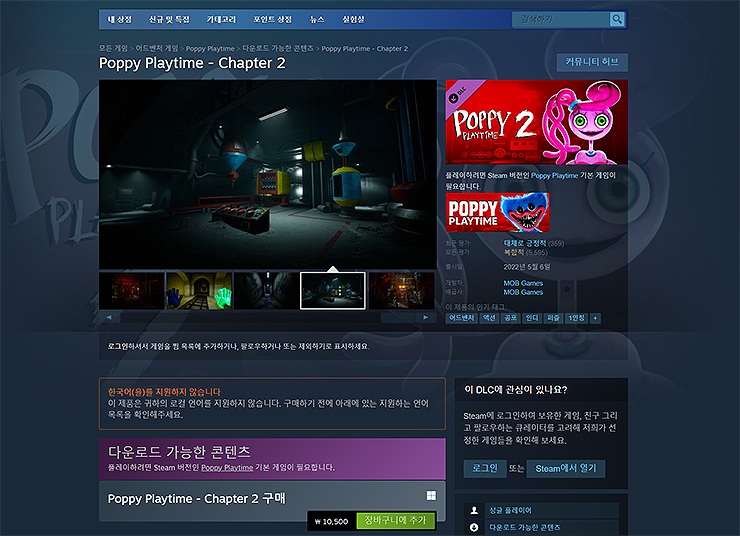Open 다운로드 가능한 콘텐츠 breadcrumb link
The width and height of the screenshot is (740, 536).
coord(278,48)
